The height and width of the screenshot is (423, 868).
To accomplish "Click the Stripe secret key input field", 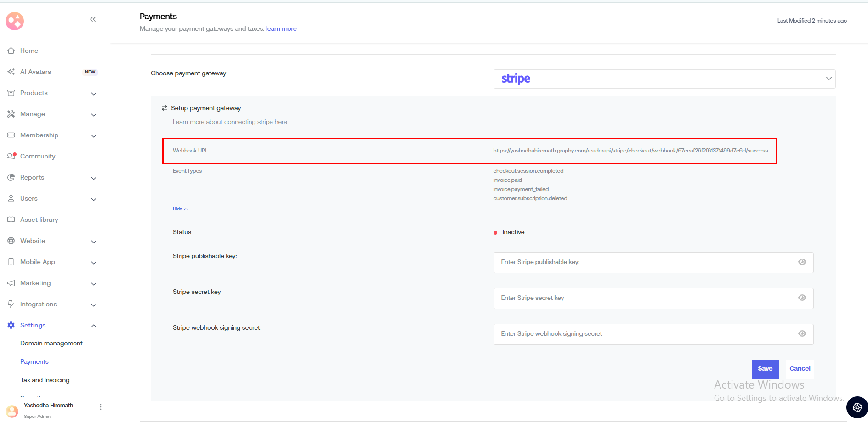I will (x=643, y=298).
